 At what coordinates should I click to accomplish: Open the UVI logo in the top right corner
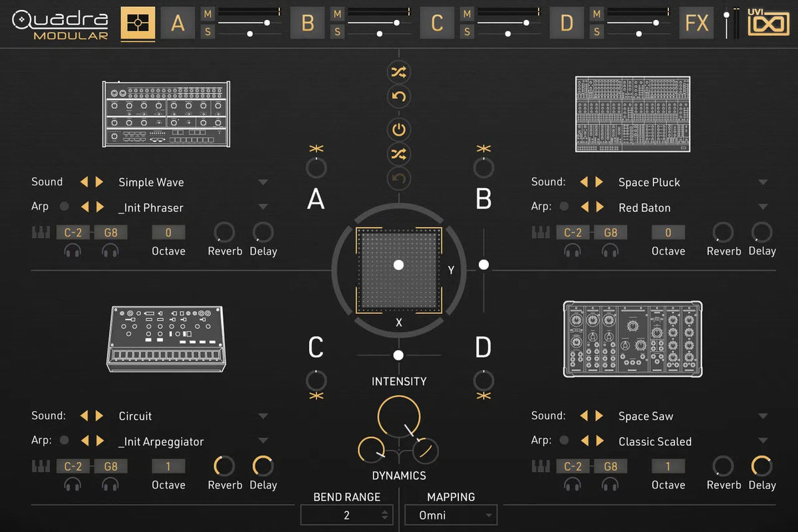(767, 22)
